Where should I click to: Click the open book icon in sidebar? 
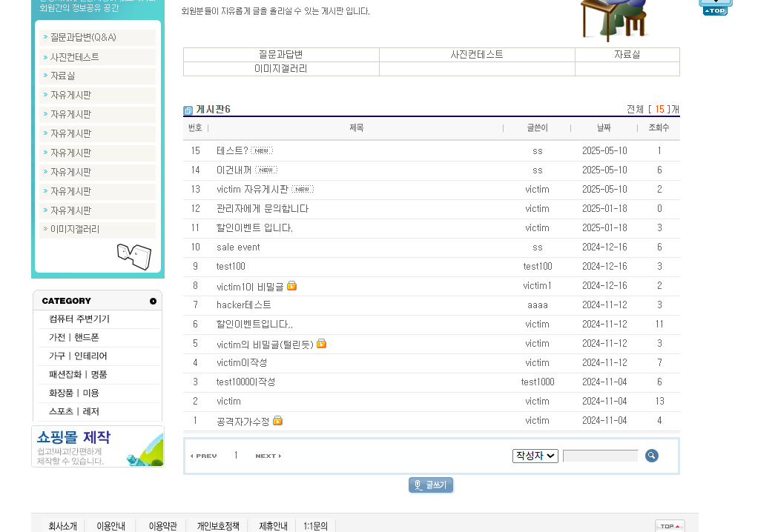[x=134, y=256]
